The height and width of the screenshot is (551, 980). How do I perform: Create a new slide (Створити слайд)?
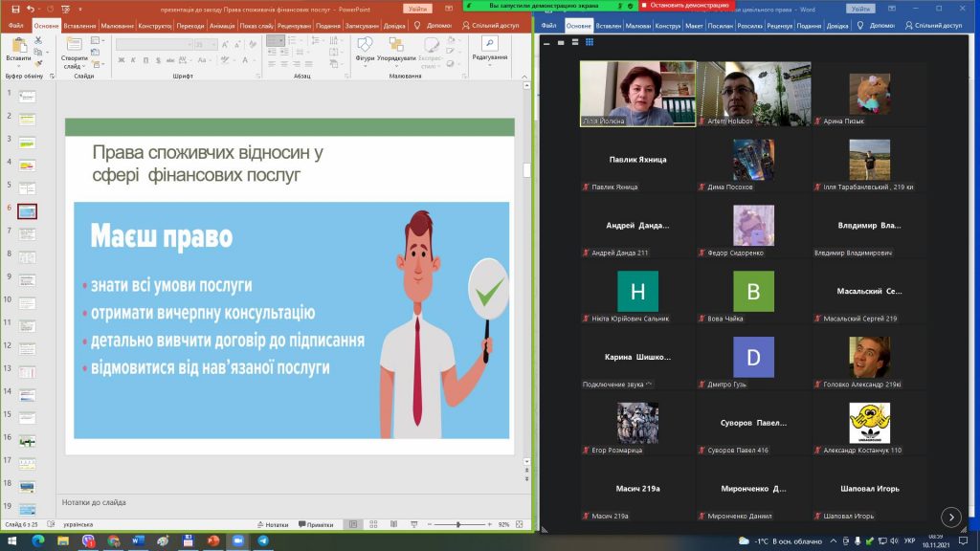(74, 53)
